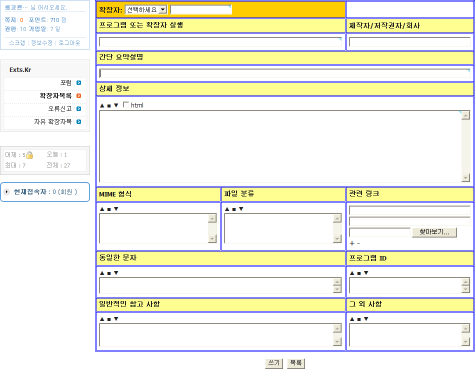The width and height of the screenshot is (475, 369).
Task: Click the down triangle above 상세 정보 textarea
Action: 116,105
